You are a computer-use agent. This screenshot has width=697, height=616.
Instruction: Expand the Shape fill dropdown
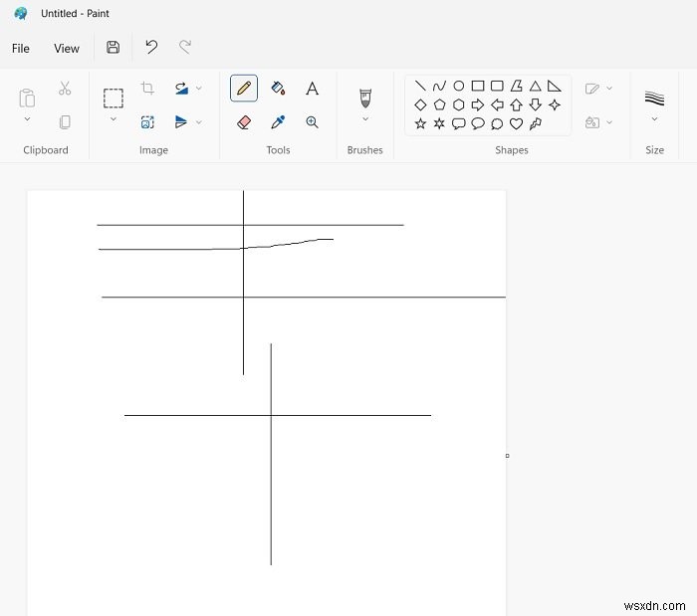click(x=609, y=122)
